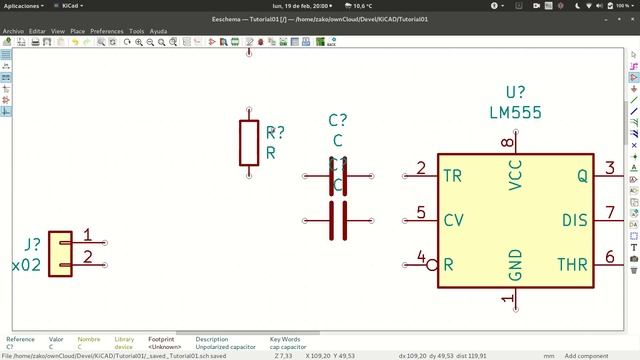Open the Ayuda menu
This screenshot has width=640, height=360.
(158, 31)
